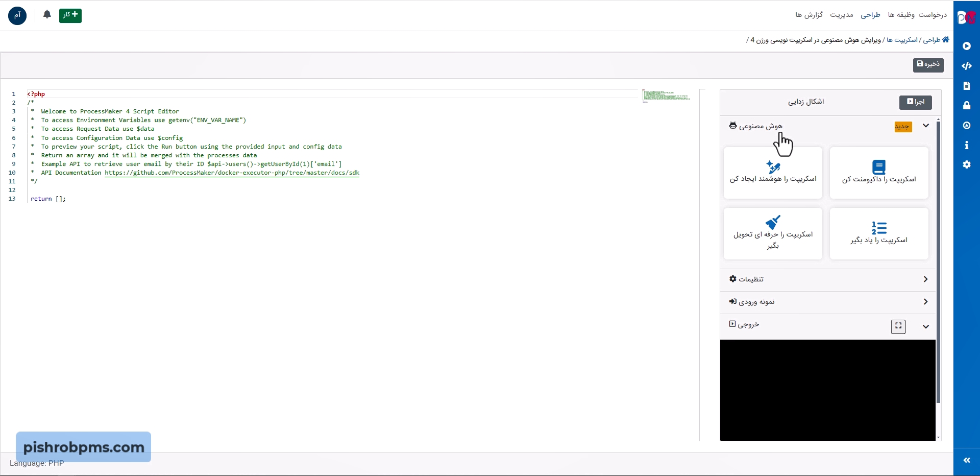Expand the تنظیمات section
The width and height of the screenshot is (980, 476).
[925, 279]
